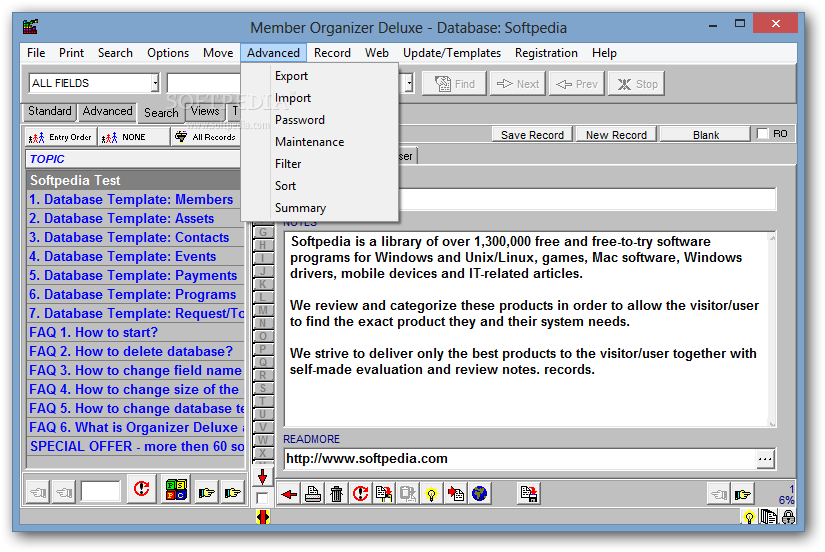
Task: Click the NOTES scrollbar down arrow
Action: pos(772,423)
